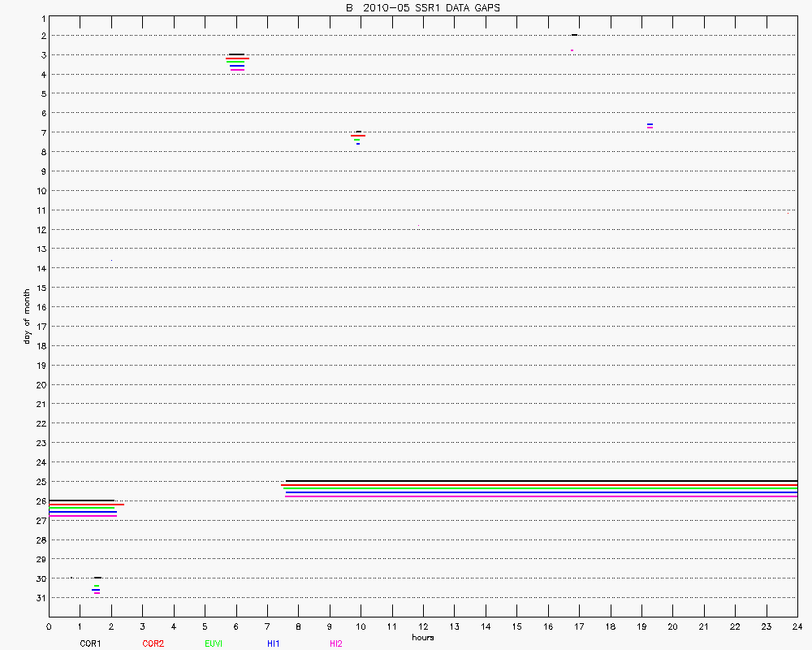Viewport: 812px width, 650px height.
Task: Select red COR2 bar on day 26 at left
Action: (86, 505)
